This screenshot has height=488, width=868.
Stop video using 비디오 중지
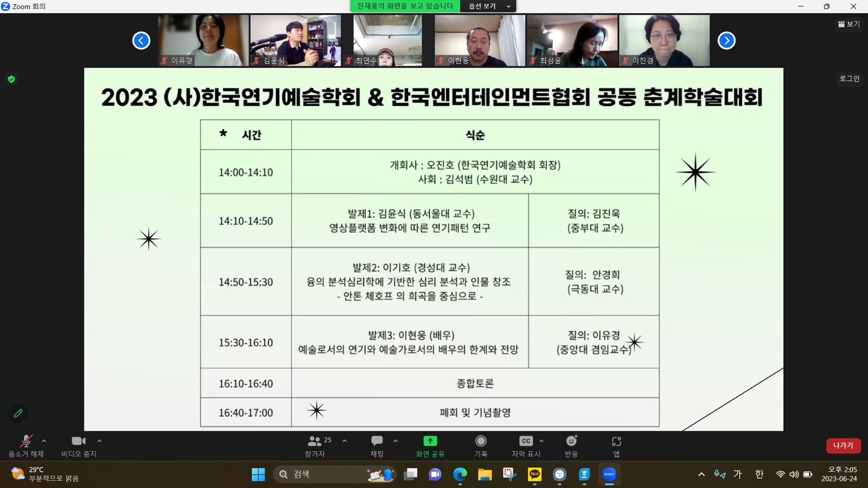(79, 446)
